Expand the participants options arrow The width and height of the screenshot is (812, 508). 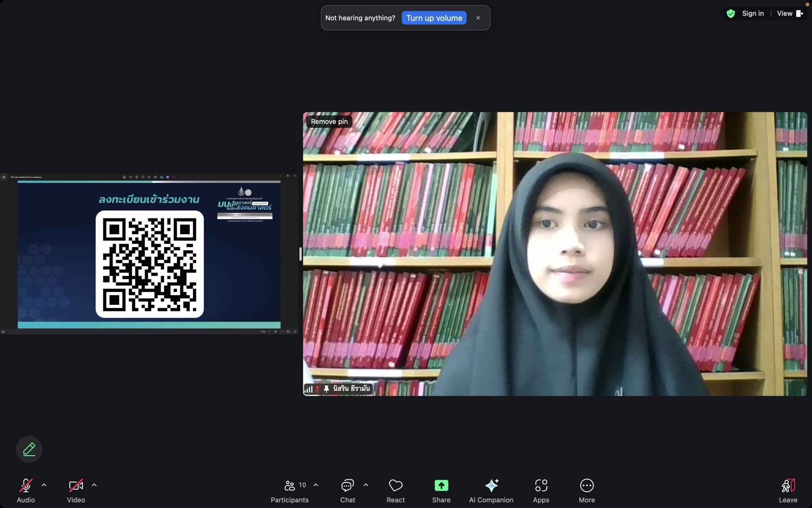click(316, 485)
